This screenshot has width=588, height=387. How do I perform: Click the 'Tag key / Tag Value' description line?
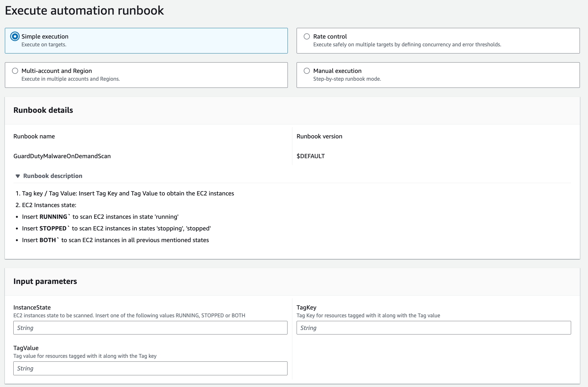128,193
